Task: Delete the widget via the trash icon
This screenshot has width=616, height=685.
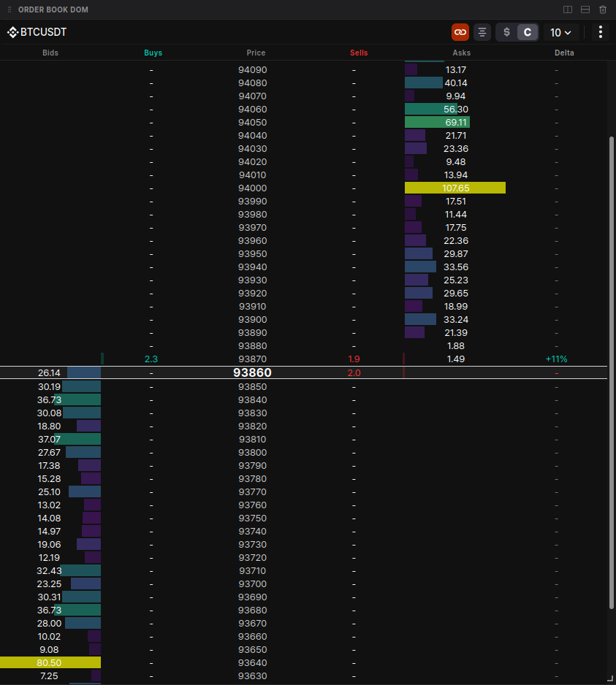Action: (x=602, y=9)
